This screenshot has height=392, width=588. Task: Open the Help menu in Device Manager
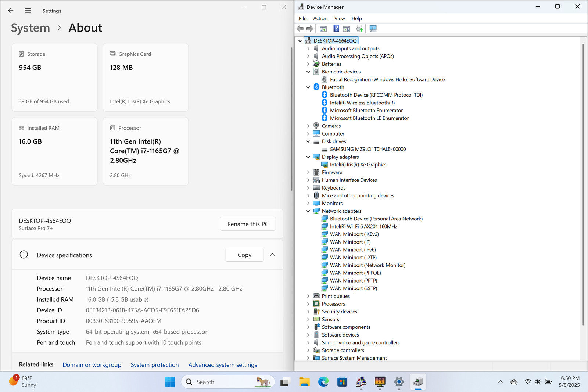356,18
